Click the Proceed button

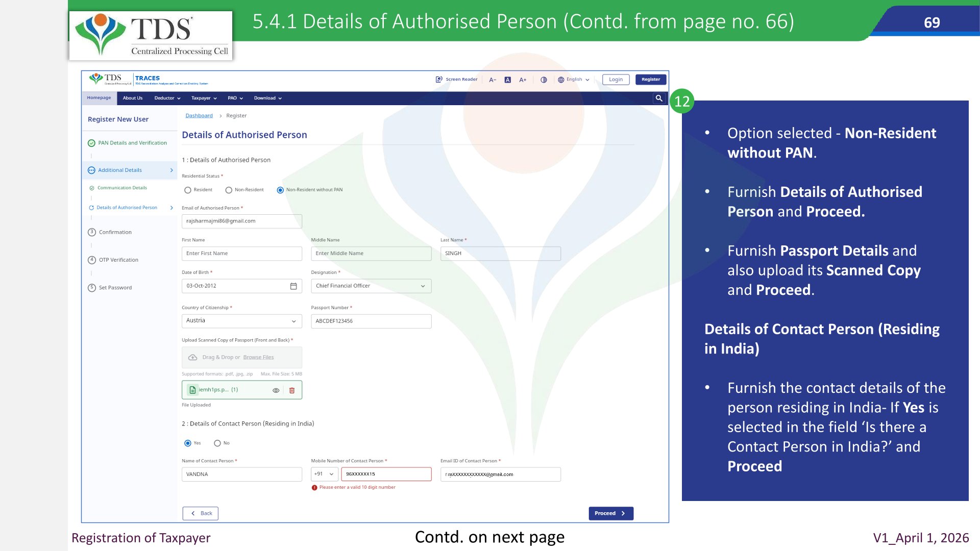click(611, 514)
